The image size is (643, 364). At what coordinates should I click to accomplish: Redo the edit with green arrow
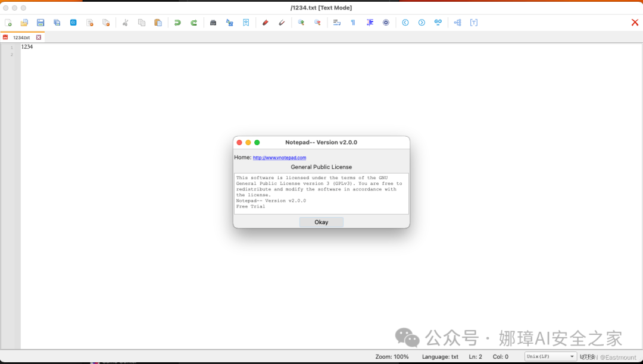193,23
